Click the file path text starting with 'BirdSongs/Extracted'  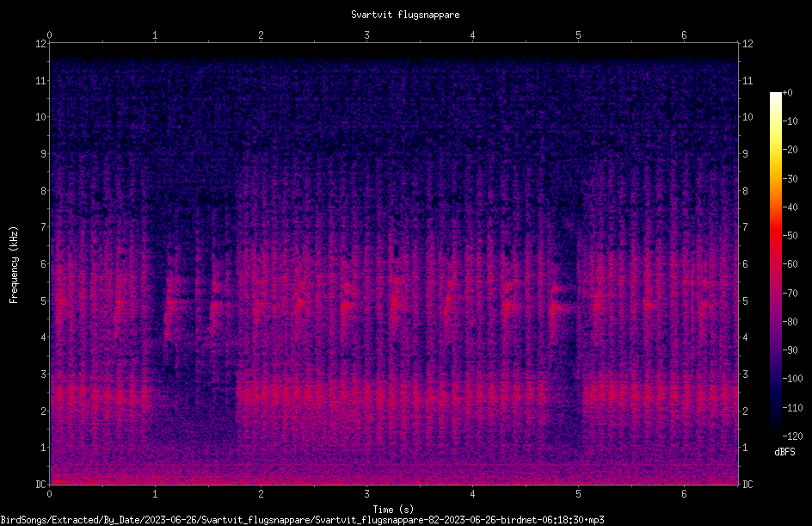[x=303, y=520]
